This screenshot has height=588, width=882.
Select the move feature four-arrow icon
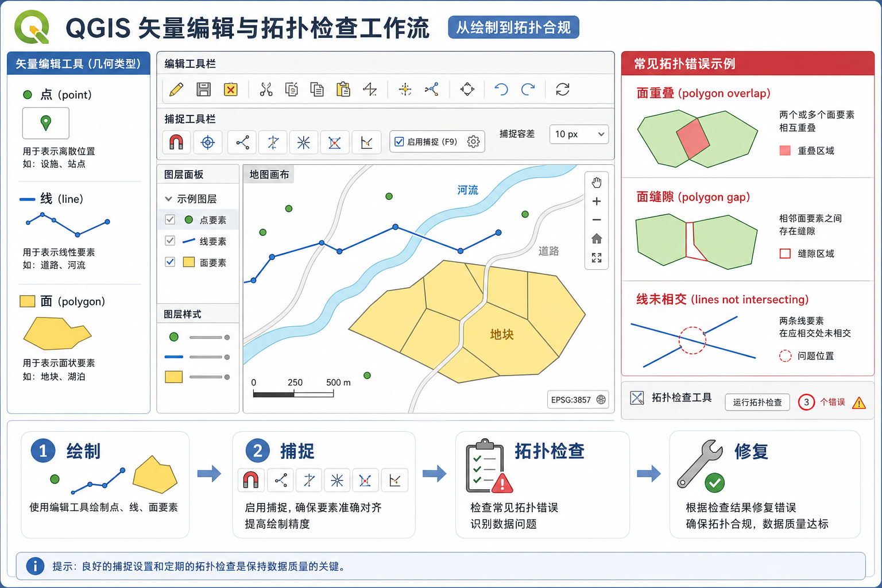[467, 90]
